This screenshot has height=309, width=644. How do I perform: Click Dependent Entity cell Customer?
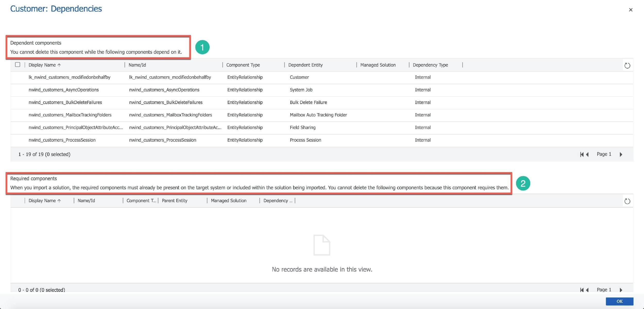click(x=299, y=77)
